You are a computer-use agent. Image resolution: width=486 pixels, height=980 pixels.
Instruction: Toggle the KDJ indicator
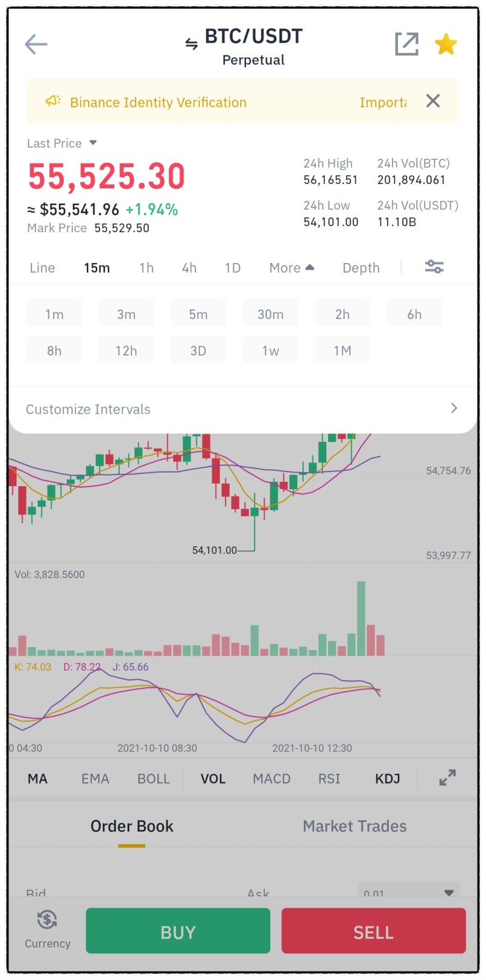(388, 778)
